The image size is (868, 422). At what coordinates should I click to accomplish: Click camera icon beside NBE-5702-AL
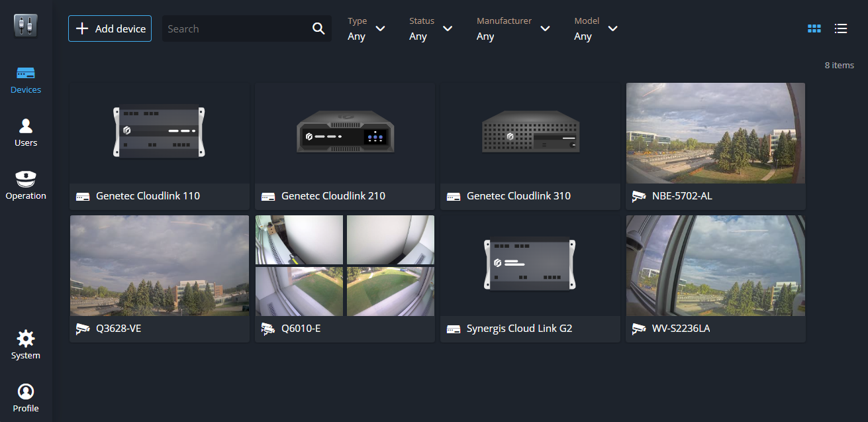[639, 196]
